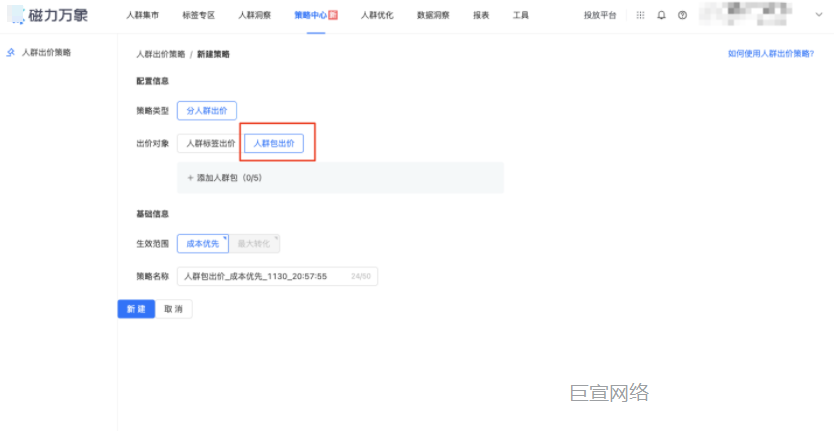This screenshot has height=431, width=834.
Task: Open the notification bell
Action: point(661,15)
